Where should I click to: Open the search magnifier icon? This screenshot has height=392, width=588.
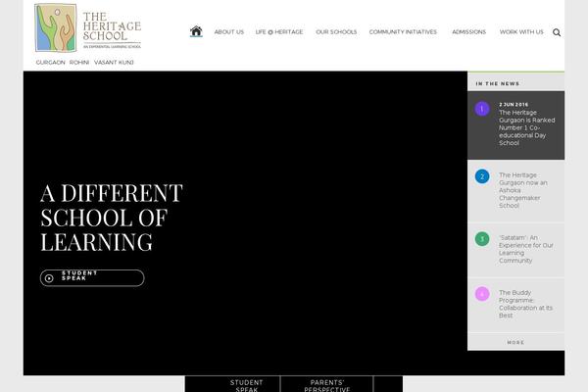tap(557, 32)
